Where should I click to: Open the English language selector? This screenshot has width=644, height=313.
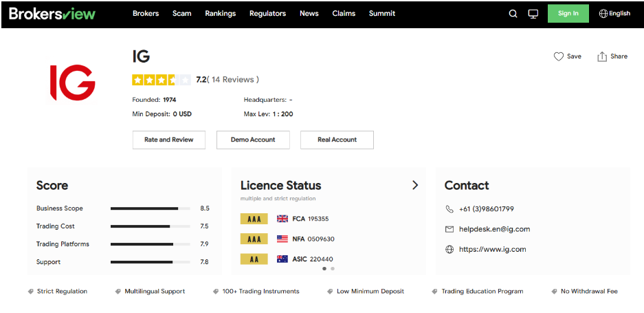614,14
